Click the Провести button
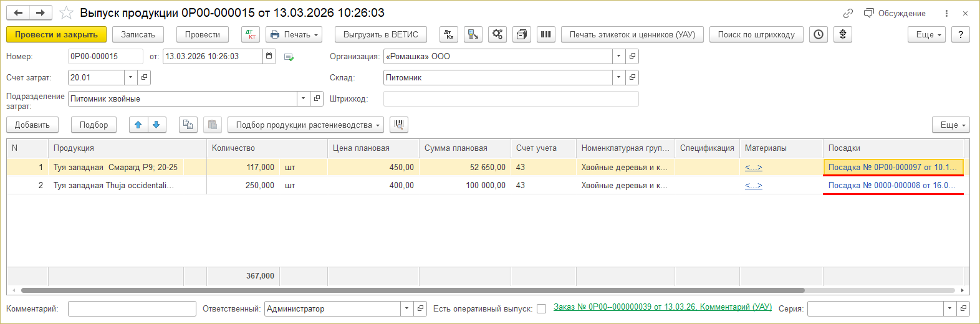Image resolution: width=980 pixels, height=324 pixels. click(x=203, y=34)
